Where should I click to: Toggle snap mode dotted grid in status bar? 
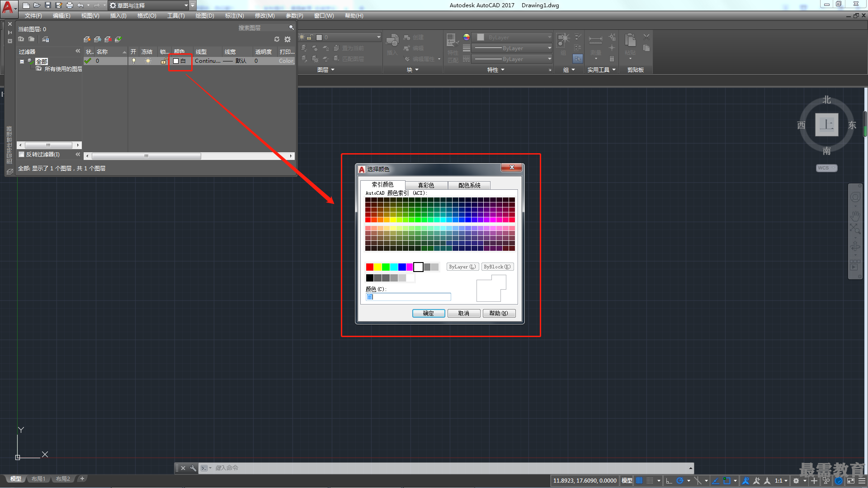point(650,481)
